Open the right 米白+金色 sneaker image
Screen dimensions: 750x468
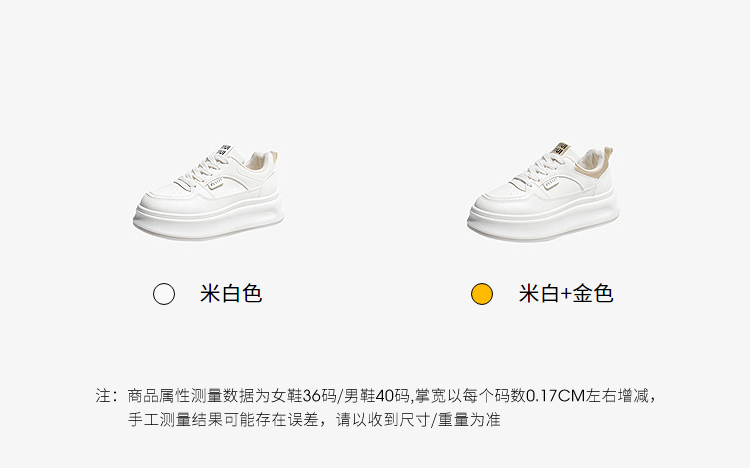point(543,192)
